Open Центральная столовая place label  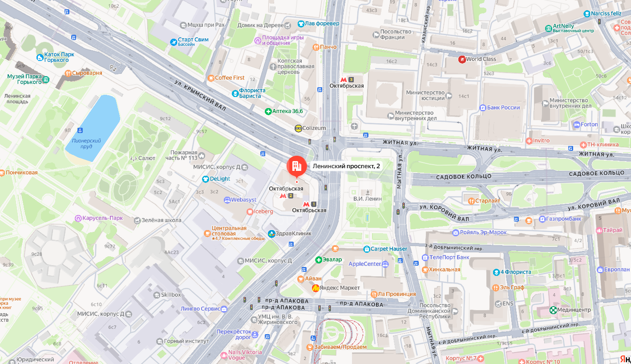(229, 231)
